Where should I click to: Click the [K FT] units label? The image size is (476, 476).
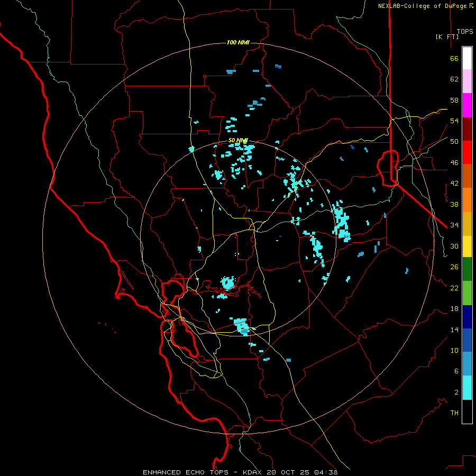point(447,36)
